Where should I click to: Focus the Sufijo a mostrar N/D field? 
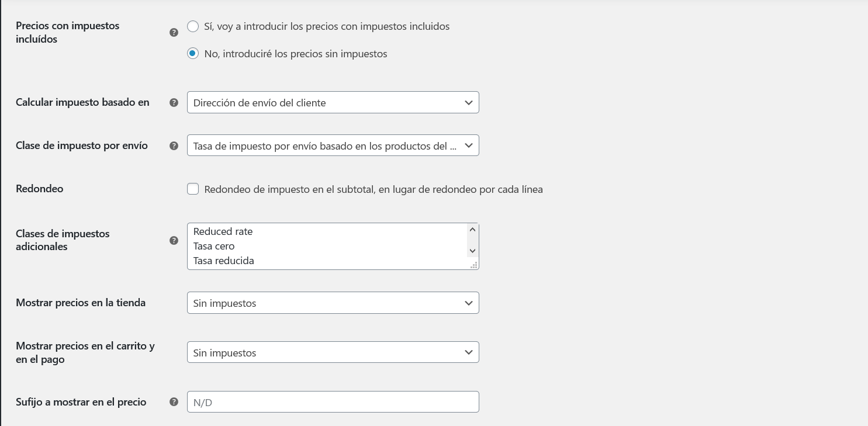click(333, 402)
